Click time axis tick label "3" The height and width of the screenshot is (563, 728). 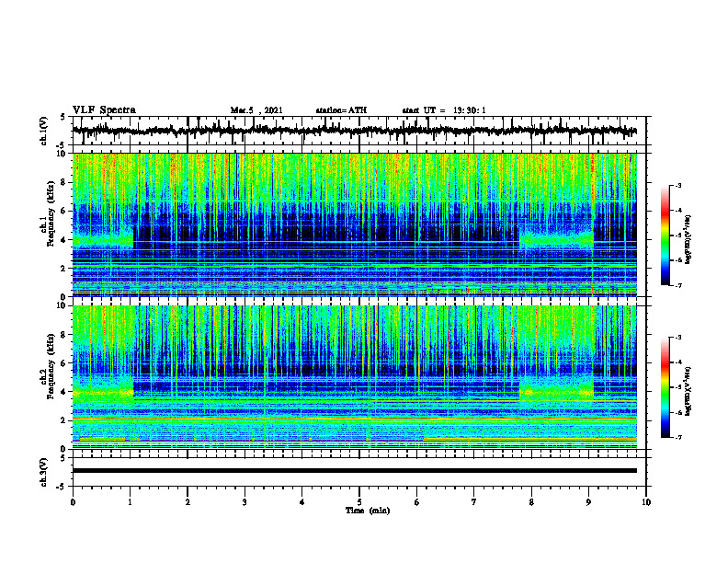point(245,501)
